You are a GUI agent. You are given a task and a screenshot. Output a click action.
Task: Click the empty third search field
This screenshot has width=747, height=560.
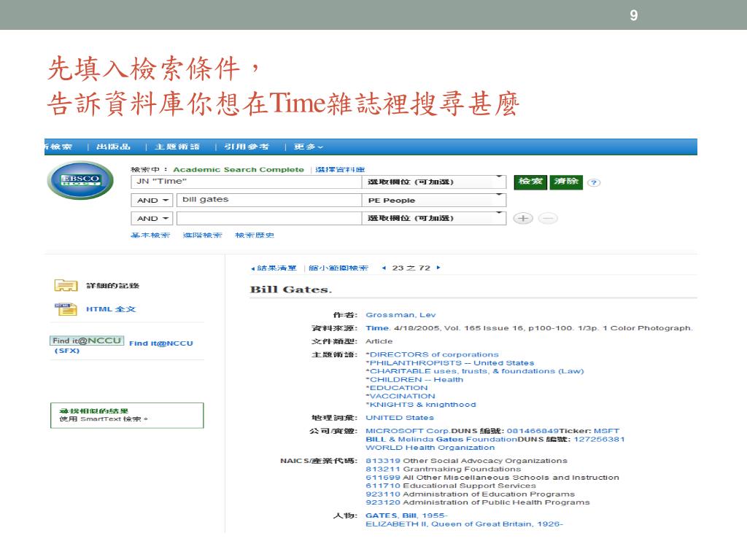(269, 219)
